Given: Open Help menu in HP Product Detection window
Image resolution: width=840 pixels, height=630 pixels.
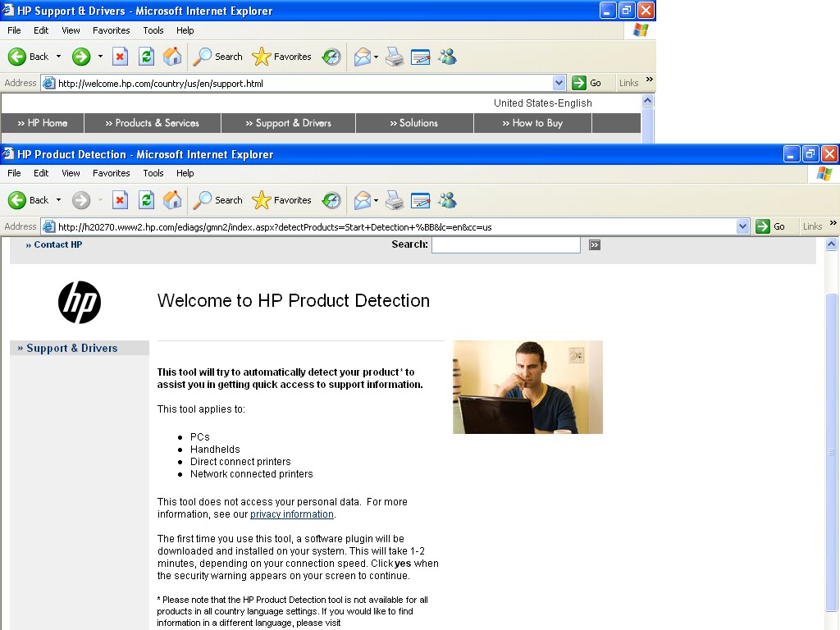Looking at the screenshot, I should click(x=185, y=173).
